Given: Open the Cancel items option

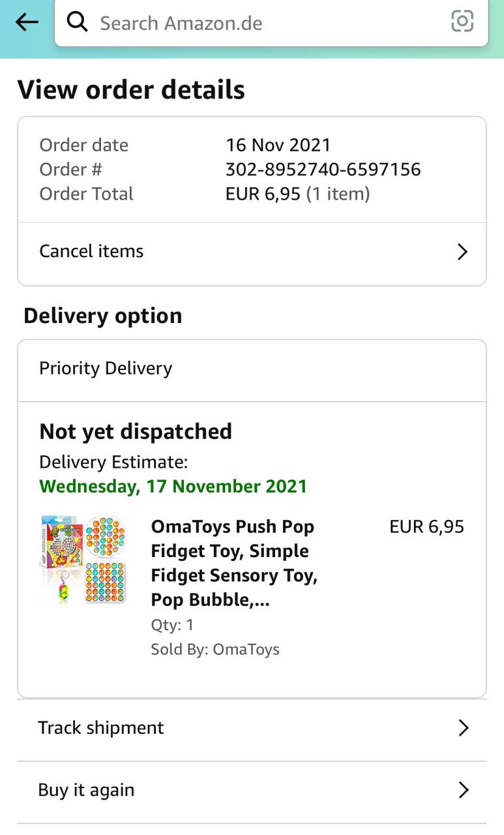Looking at the screenshot, I should [91, 251].
